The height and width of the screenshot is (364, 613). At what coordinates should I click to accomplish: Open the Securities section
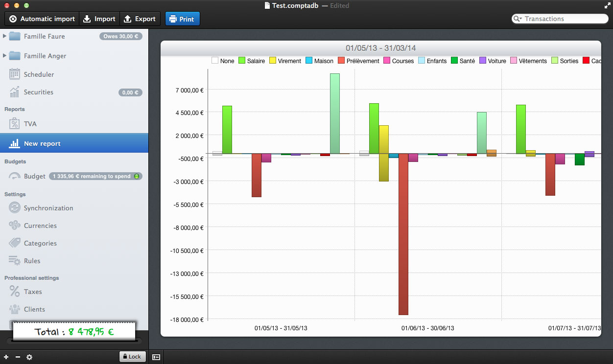[38, 92]
